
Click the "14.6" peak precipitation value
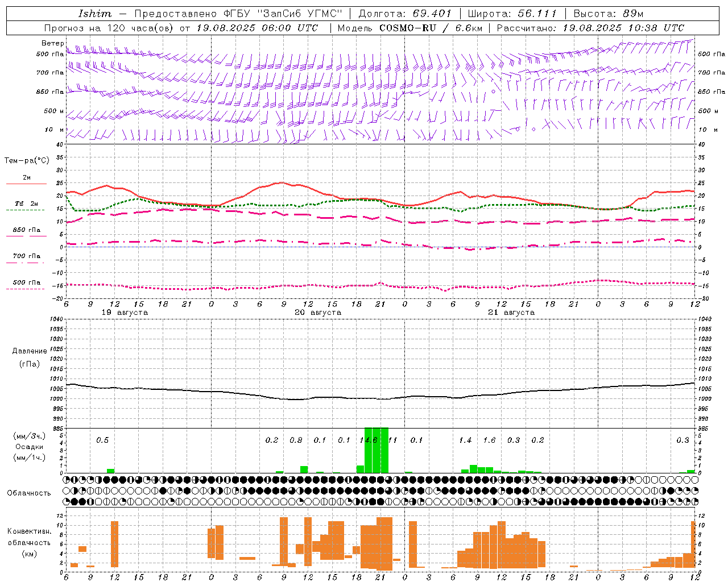(x=369, y=440)
